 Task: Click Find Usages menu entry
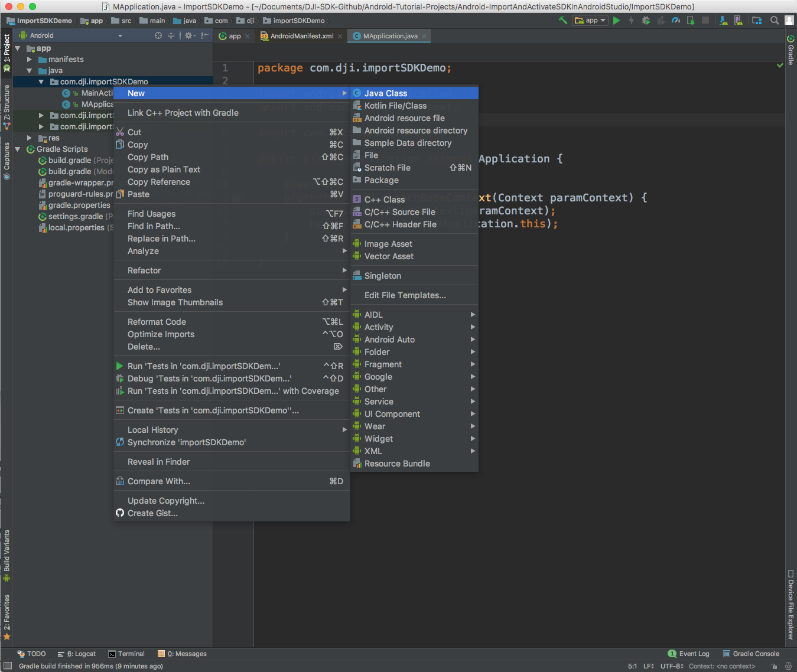pyautogui.click(x=232, y=214)
